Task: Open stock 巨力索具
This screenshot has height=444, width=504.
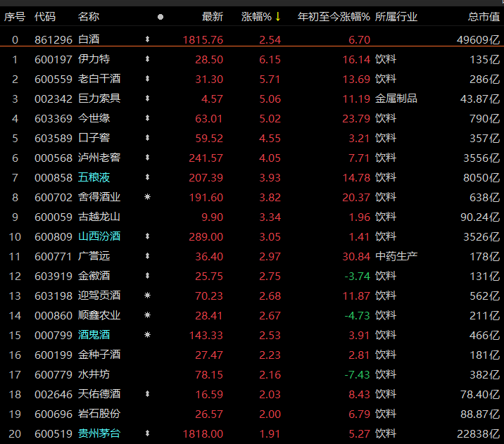Action: [x=99, y=99]
